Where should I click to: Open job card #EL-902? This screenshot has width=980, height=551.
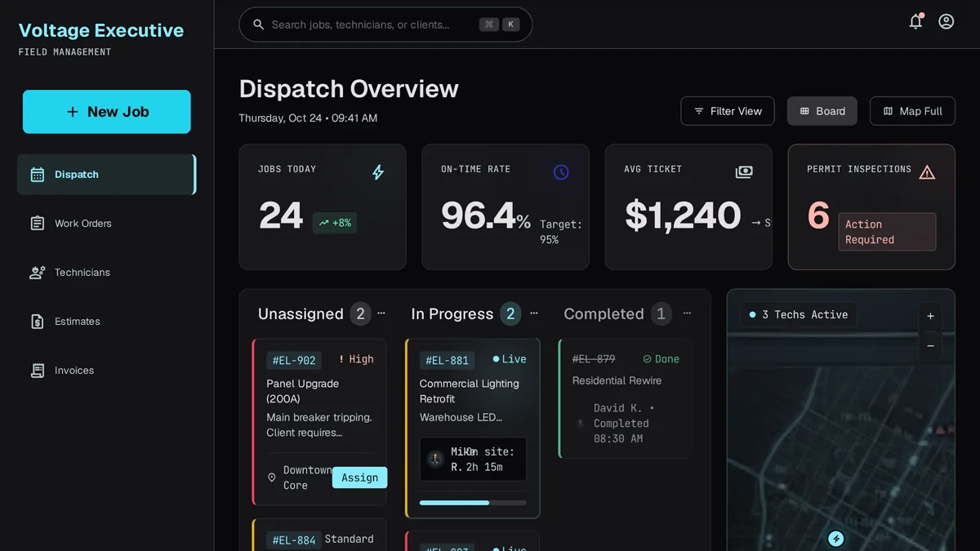pyautogui.click(x=319, y=423)
